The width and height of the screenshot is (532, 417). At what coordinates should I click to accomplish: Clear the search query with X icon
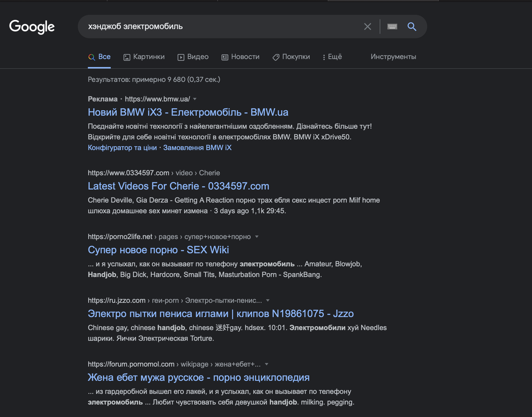click(x=368, y=27)
